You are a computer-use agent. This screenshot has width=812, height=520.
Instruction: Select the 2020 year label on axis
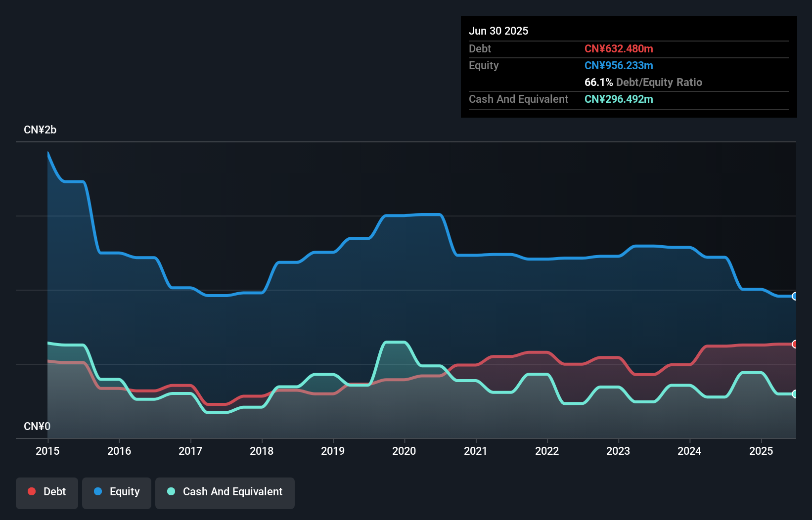pos(404,451)
